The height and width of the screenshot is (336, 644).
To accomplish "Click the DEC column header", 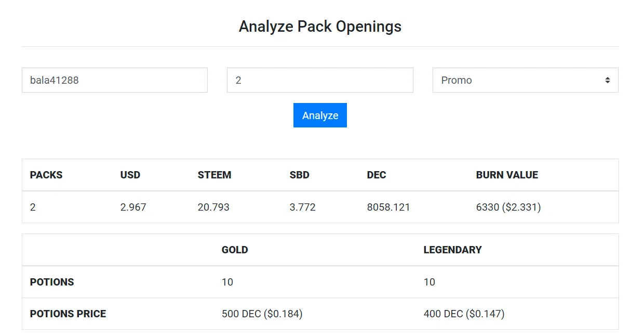I will point(377,175).
